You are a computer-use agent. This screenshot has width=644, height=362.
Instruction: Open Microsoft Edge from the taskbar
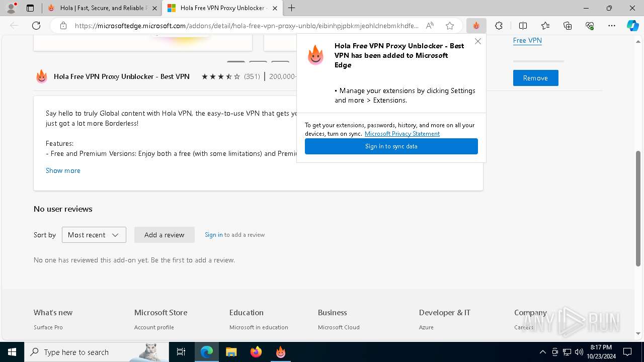(x=207, y=352)
